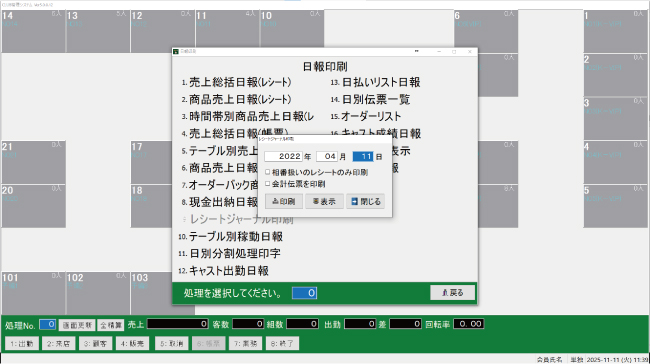
Task: Select table tile 4 on the right column
Action: (x=616, y=163)
